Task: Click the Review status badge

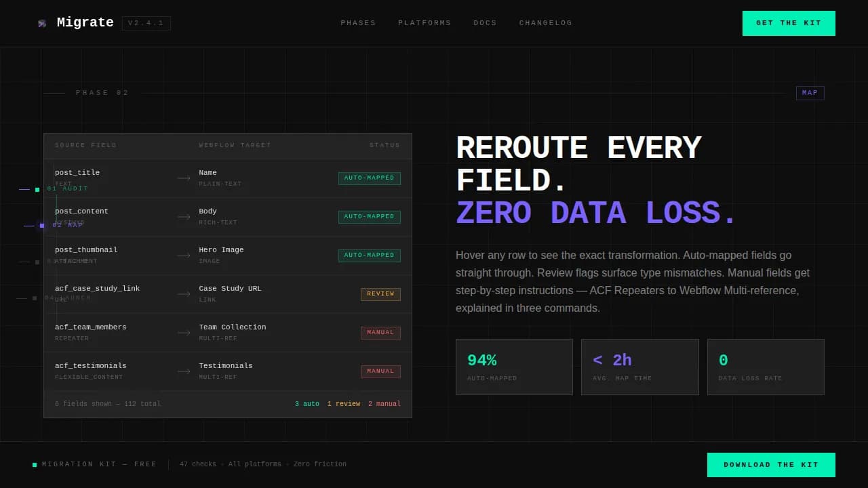Action: pyautogui.click(x=380, y=294)
